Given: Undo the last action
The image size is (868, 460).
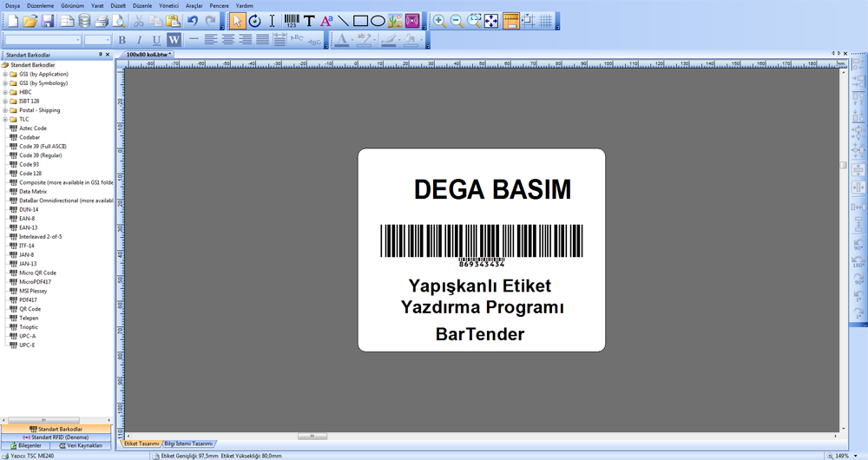Looking at the screenshot, I should (193, 22).
